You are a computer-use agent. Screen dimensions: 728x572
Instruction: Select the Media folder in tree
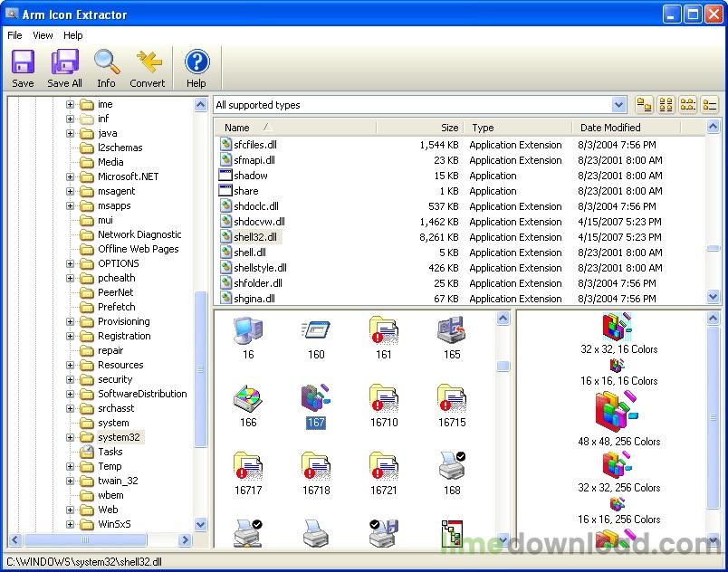tap(110, 162)
